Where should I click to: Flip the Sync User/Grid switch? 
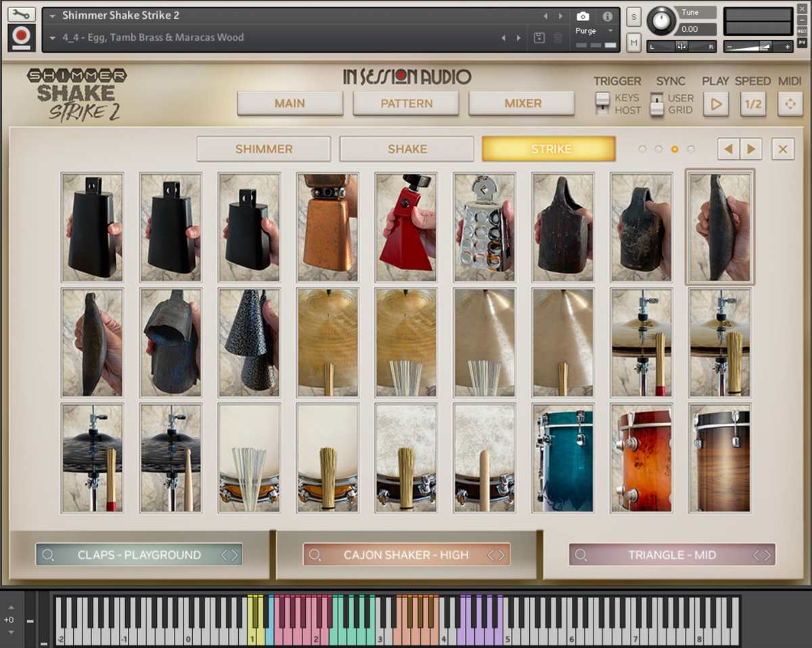[656, 104]
